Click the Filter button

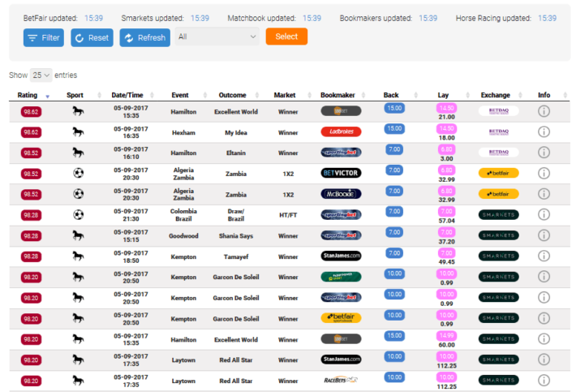44,37
